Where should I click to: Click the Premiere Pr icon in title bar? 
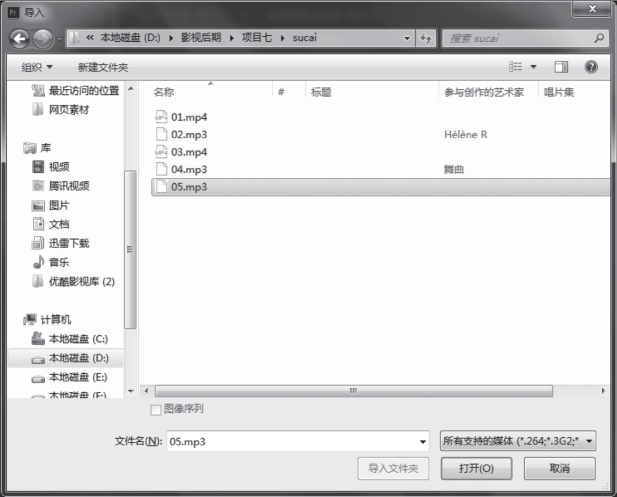pos(13,13)
